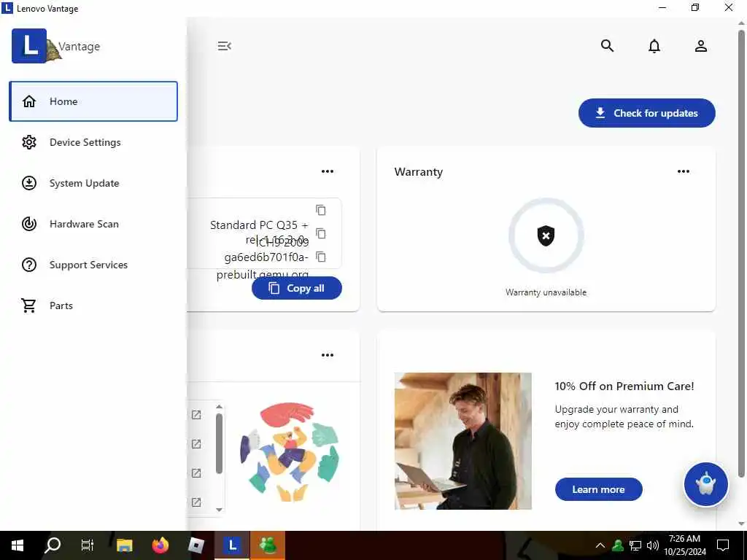Open Roblox taskbar icon
This screenshot has width=747, height=560.
pyautogui.click(x=196, y=545)
